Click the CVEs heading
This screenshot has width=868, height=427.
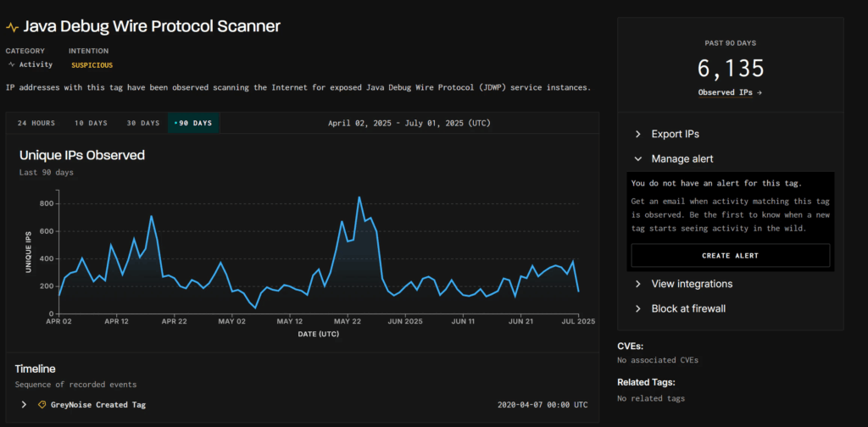630,347
